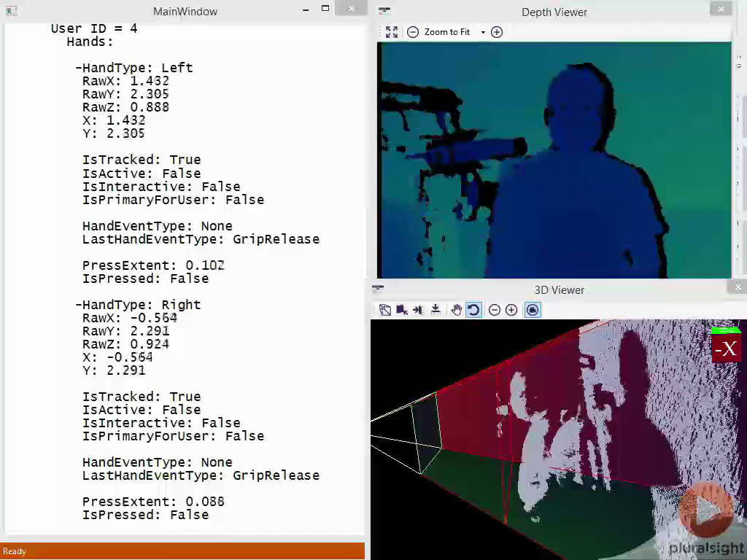
Task: Click the MainWindow application icon
Action: coord(12,10)
